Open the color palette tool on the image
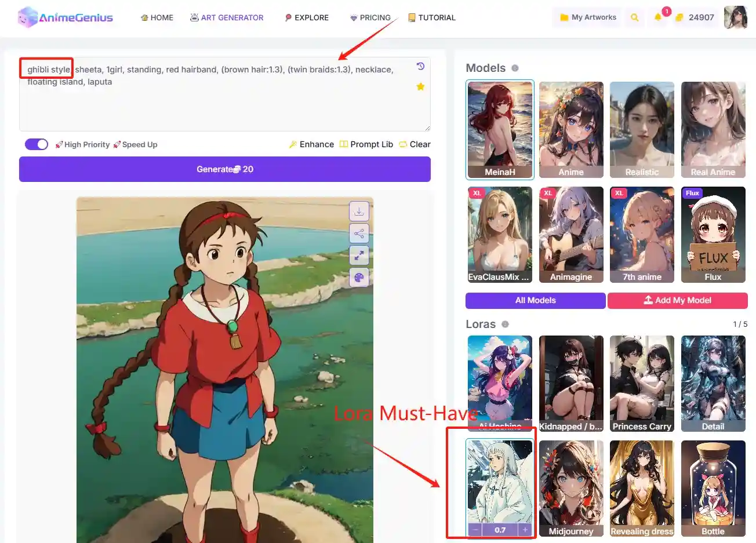Viewport: 756px width, 543px height. (359, 277)
